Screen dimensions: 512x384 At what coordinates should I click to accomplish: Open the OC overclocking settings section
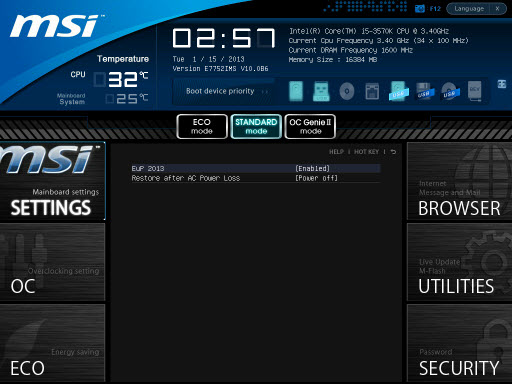tap(52, 262)
